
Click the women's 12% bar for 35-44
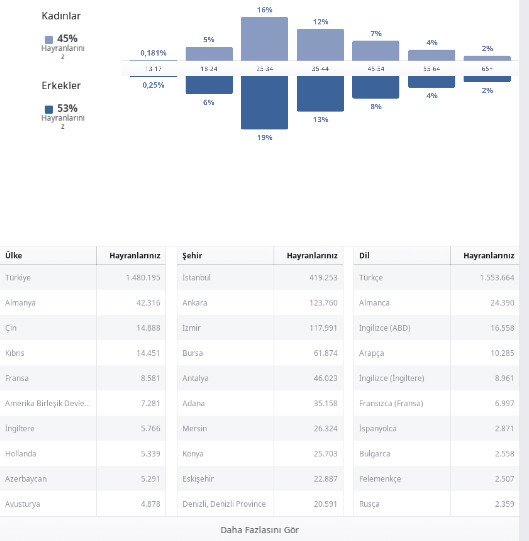(x=320, y=45)
